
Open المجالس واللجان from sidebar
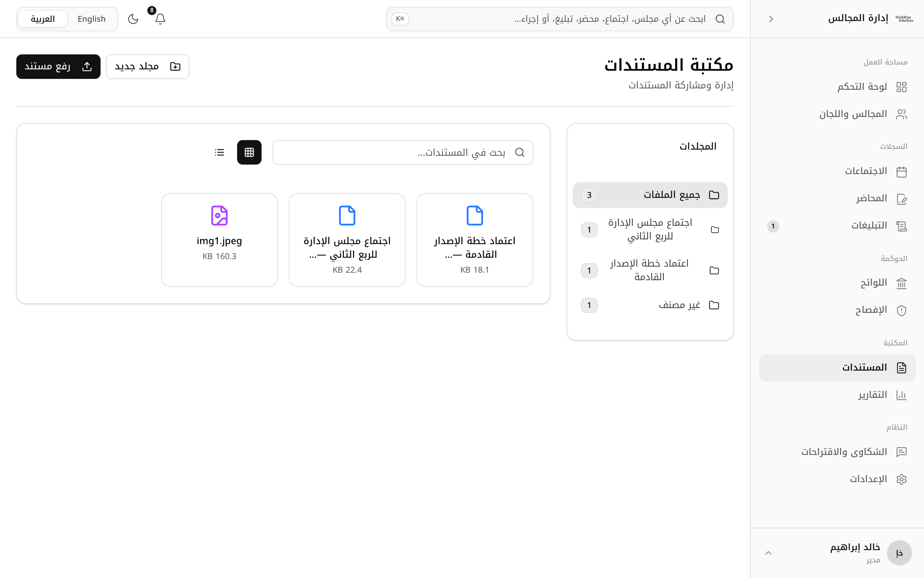[837, 114]
